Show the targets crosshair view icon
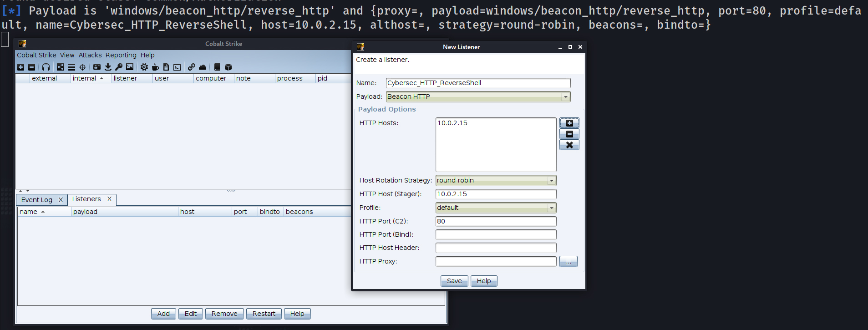The width and height of the screenshot is (868, 330). tap(82, 67)
